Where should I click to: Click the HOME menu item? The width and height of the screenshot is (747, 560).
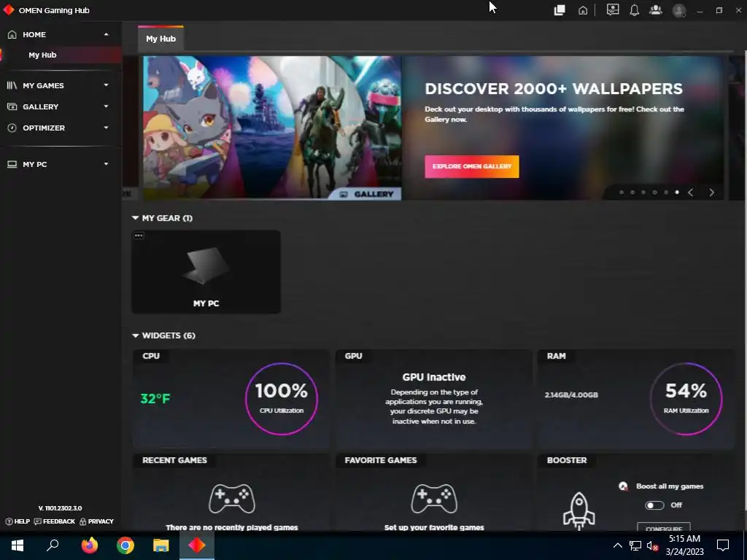(34, 34)
